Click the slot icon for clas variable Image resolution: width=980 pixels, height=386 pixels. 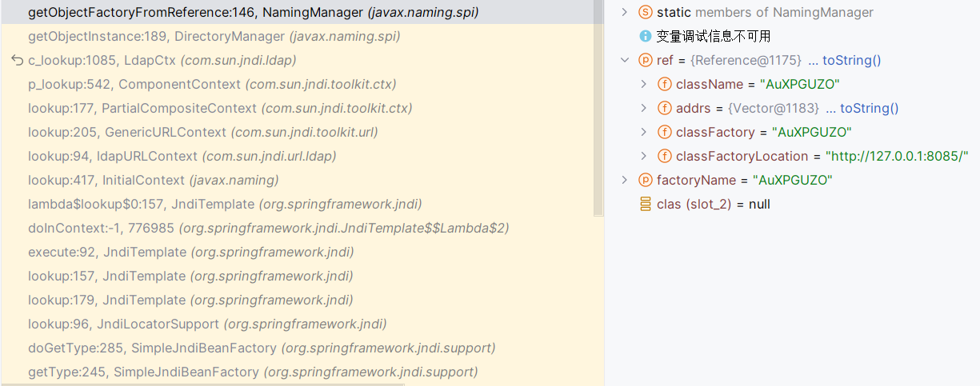coord(646,204)
